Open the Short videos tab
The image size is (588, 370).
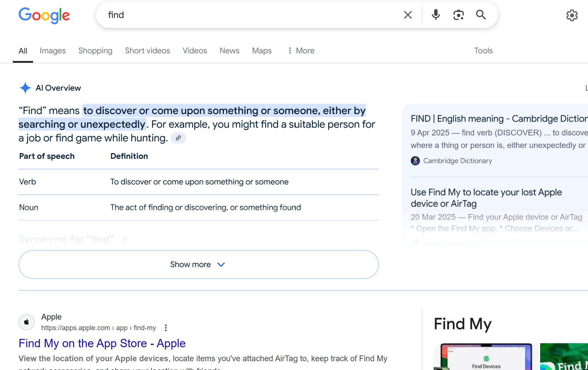[x=148, y=51]
